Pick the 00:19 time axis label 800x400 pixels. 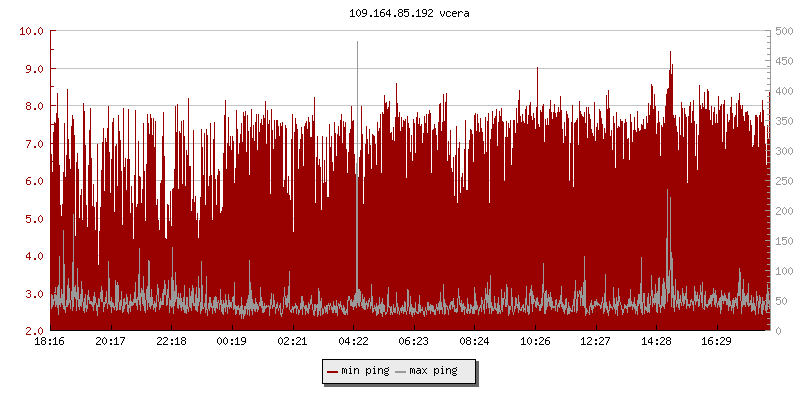[x=232, y=341]
